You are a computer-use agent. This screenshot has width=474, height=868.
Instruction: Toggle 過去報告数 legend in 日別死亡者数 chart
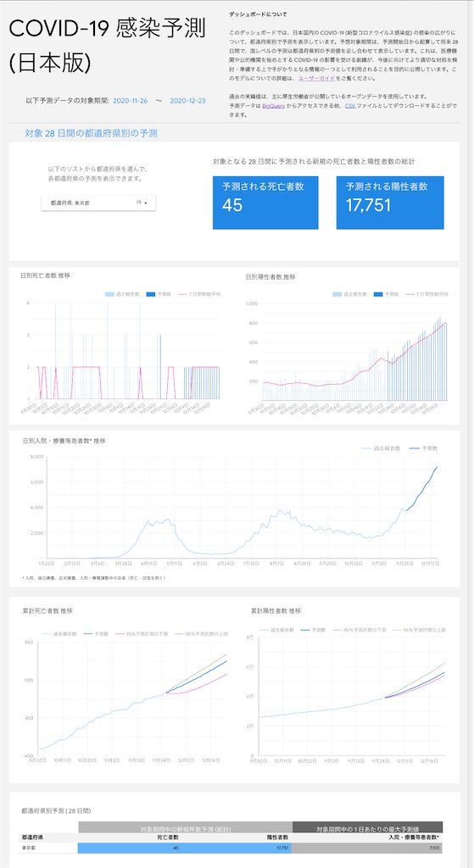pyautogui.click(x=122, y=294)
